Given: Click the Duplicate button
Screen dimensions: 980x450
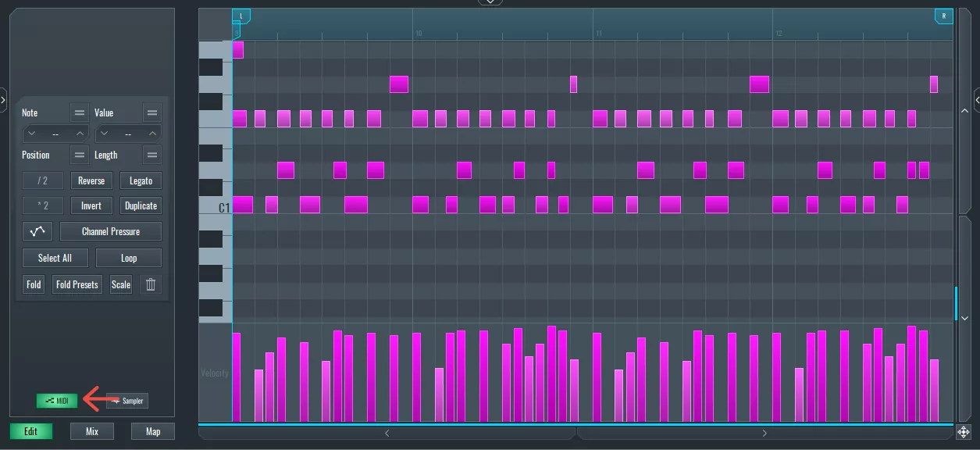Looking at the screenshot, I should coord(140,205).
